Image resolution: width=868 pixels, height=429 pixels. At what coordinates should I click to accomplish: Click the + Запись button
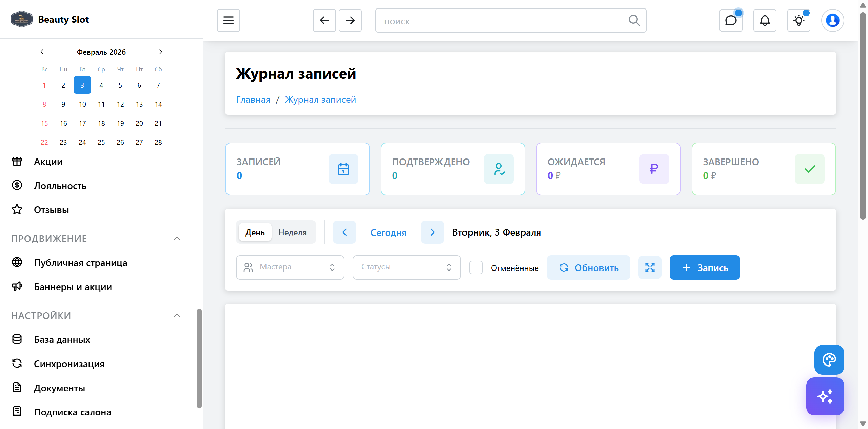pyautogui.click(x=705, y=267)
